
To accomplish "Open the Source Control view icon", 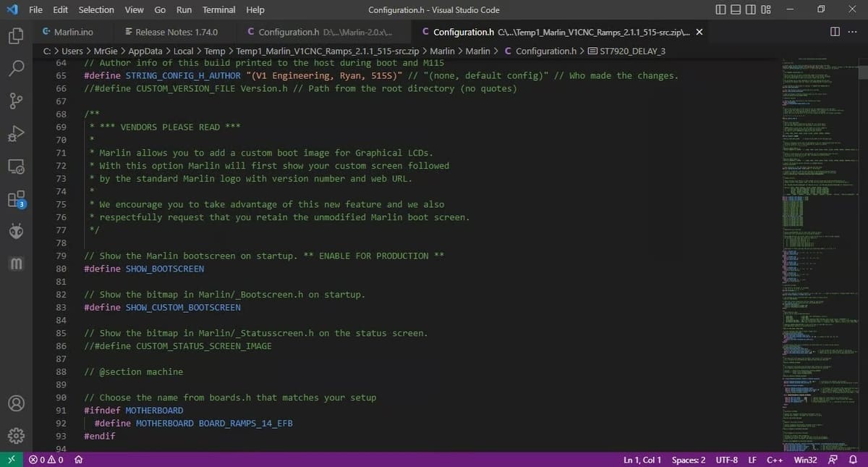I will (x=16, y=101).
